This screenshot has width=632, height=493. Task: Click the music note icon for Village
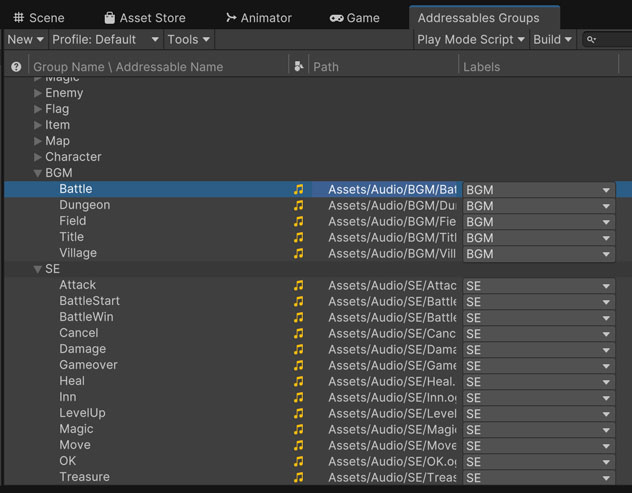[299, 254]
